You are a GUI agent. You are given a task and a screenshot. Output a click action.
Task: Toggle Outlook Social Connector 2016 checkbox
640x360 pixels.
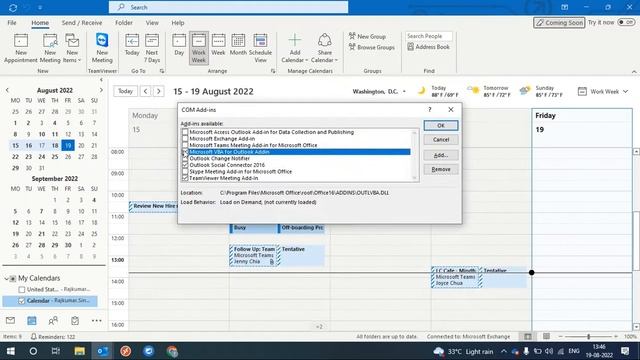tap(185, 165)
